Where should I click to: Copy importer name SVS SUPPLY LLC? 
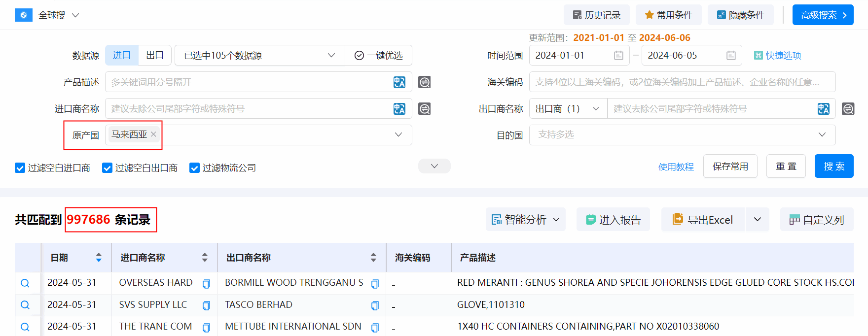[206, 306]
